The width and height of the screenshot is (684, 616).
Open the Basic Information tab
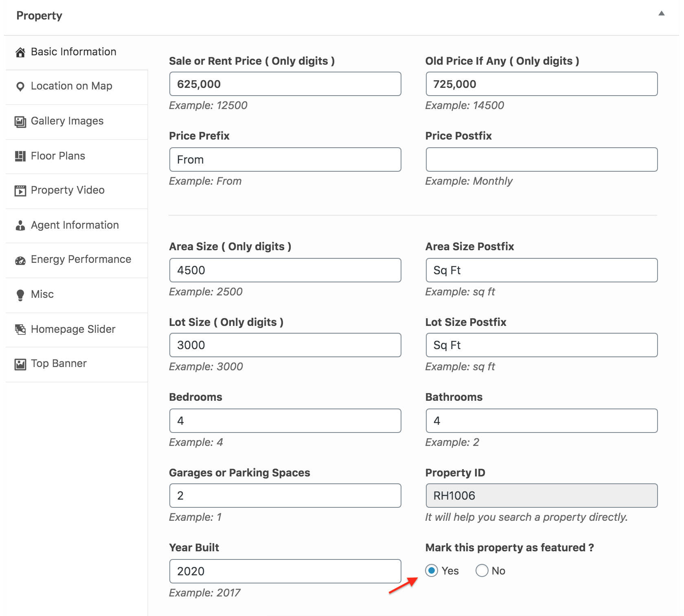click(77, 52)
